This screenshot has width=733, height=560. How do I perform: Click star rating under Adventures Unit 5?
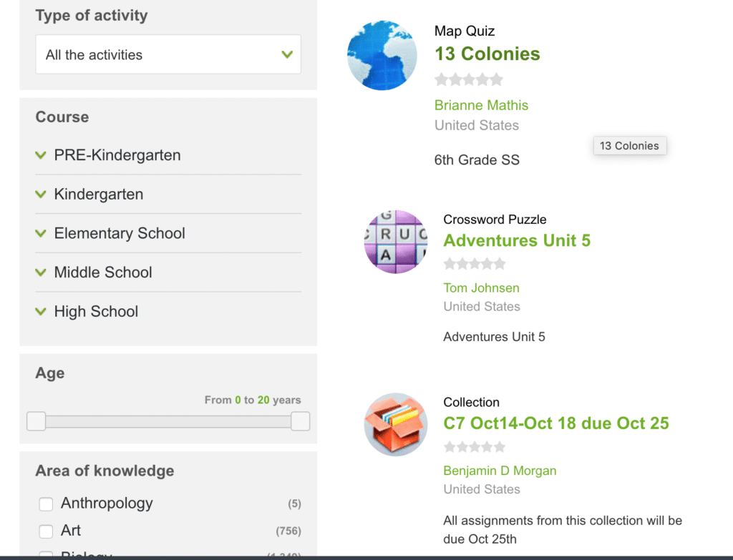(475, 264)
